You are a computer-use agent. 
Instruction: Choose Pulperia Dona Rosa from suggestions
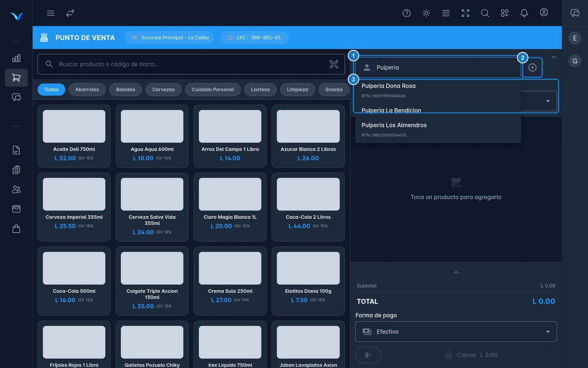click(438, 90)
